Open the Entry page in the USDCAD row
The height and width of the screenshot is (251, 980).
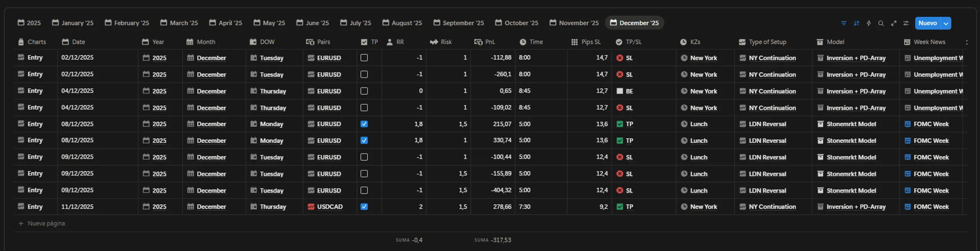35,207
